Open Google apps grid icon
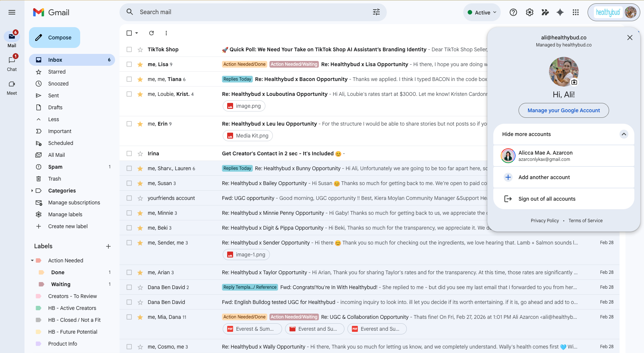The width and height of the screenshot is (644, 353). click(576, 12)
